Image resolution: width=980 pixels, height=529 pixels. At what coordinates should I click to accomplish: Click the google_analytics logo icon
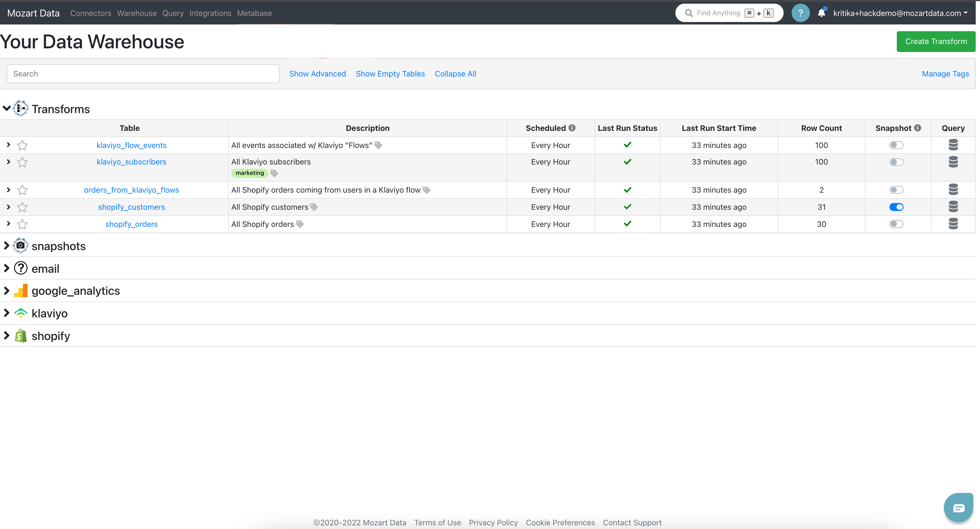click(20, 290)
